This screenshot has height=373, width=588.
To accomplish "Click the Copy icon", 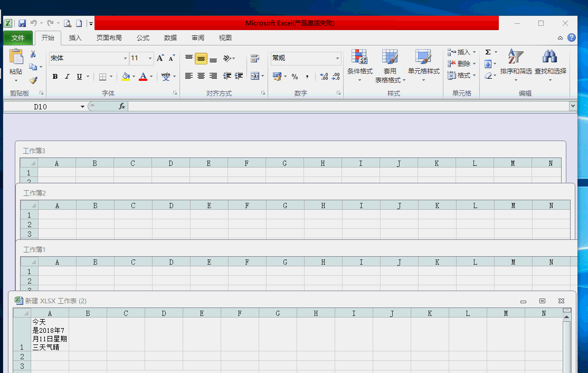I will coord(33,67).
